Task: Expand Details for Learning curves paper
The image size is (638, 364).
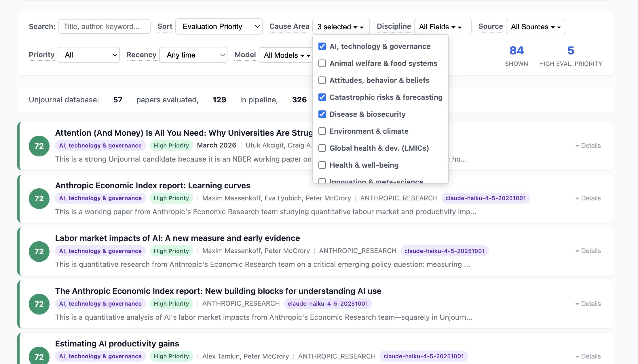Action: (x=588, y=198)
